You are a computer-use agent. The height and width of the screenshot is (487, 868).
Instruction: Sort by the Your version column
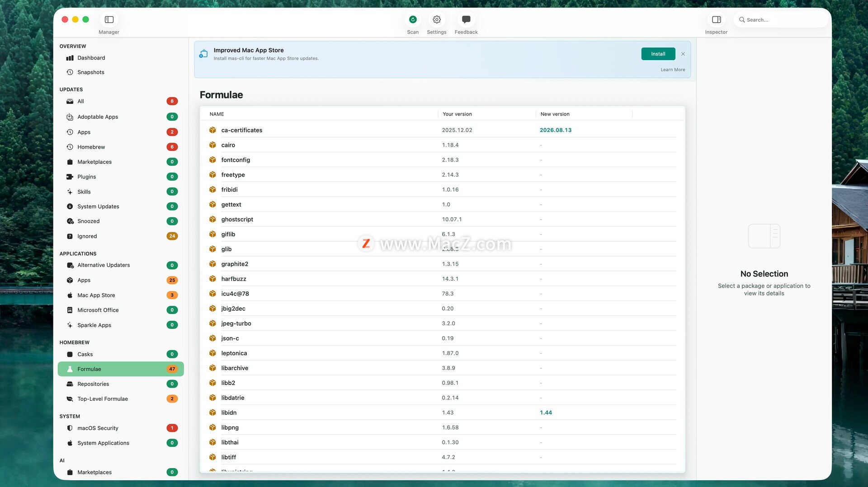click(457, 114)
